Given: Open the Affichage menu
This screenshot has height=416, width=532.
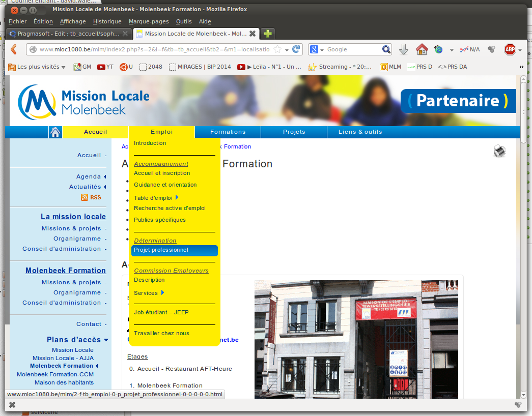Looking at the screenshot, I should click(73, 21).
